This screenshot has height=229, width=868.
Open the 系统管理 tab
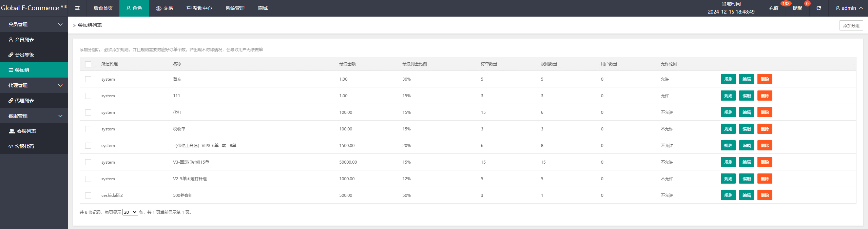(x=235, y=8)
